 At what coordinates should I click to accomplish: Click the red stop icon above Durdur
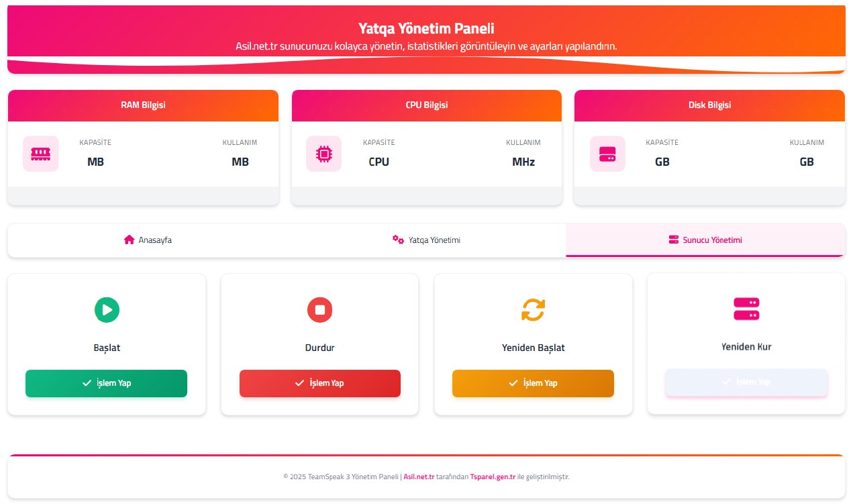(320, 309)
